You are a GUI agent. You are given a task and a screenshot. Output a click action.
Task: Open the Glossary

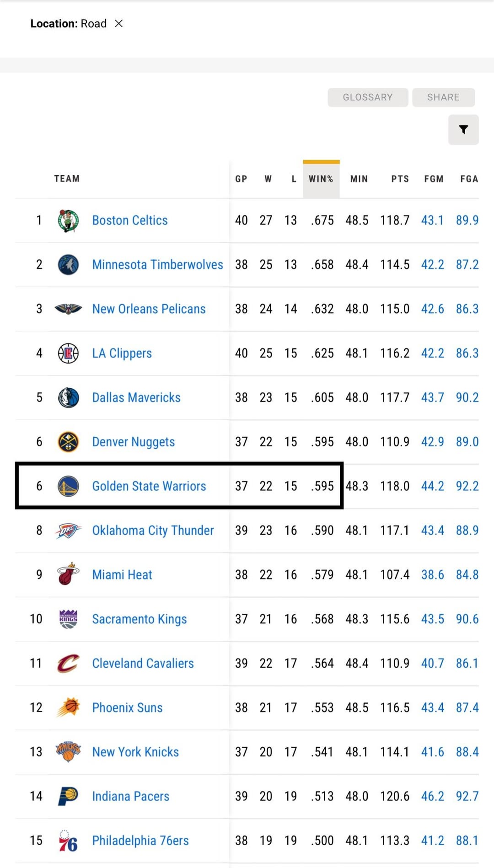point(368,97)
